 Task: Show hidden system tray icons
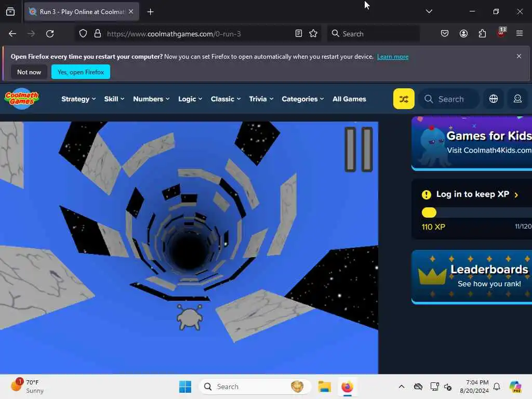[x=402, y=387]
